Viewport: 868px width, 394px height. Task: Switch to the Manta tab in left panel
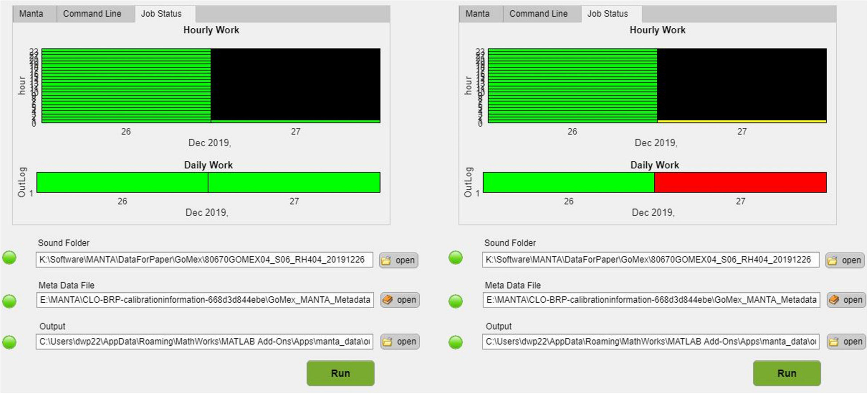click(31, 14)
